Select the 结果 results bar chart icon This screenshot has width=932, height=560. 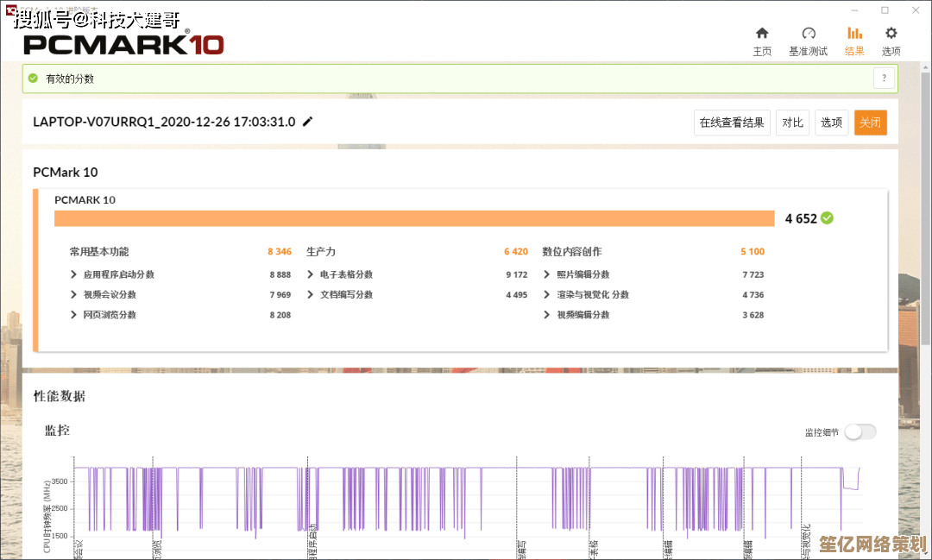click(854, 34)
